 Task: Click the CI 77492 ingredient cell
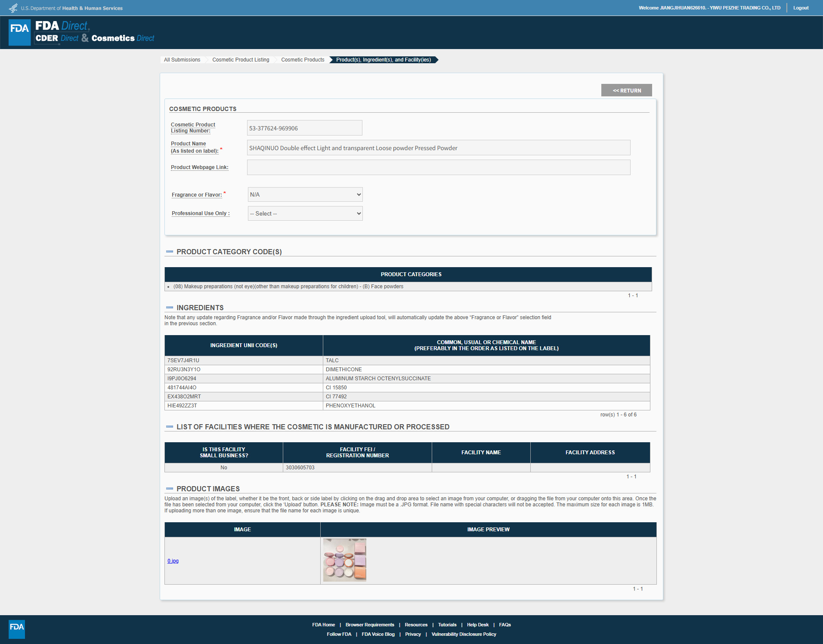click(486, 397)
